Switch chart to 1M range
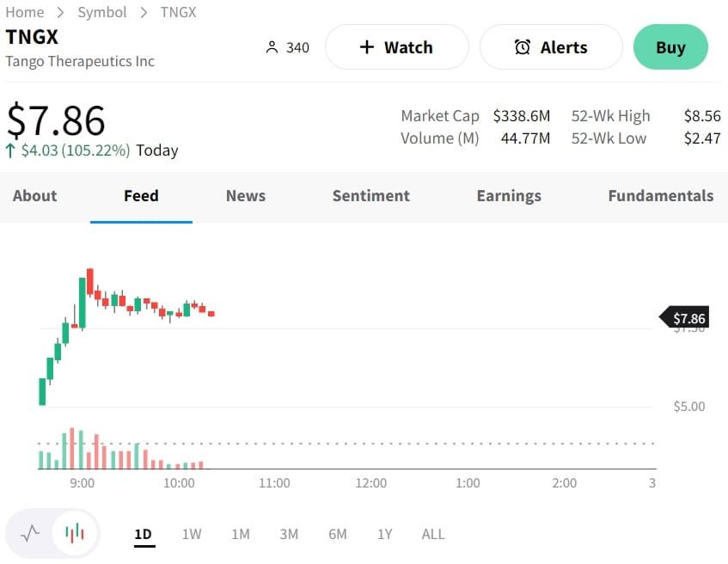 pyautogui.click(x=241, y=534)
